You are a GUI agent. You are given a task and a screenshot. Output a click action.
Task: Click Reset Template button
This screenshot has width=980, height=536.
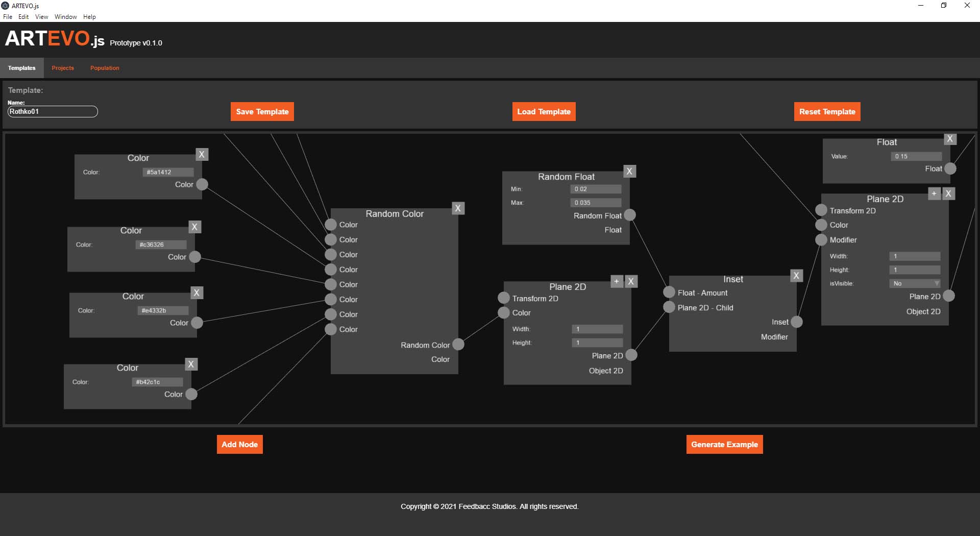[x=827, y=112]
